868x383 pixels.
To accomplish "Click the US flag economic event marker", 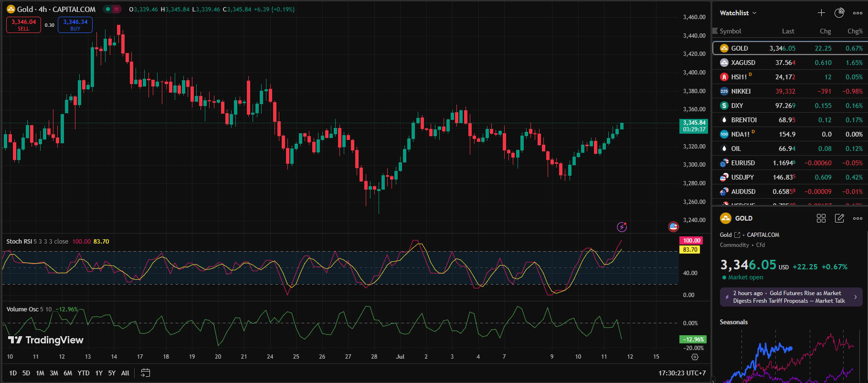I will coord(673,227).
